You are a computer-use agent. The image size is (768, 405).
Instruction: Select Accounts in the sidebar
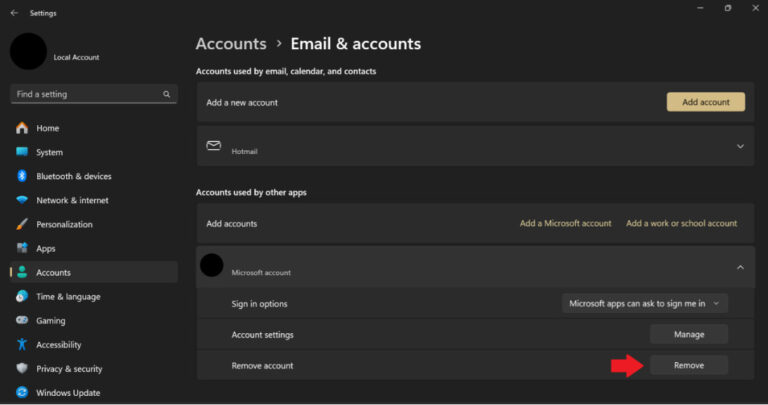(94, 272)
